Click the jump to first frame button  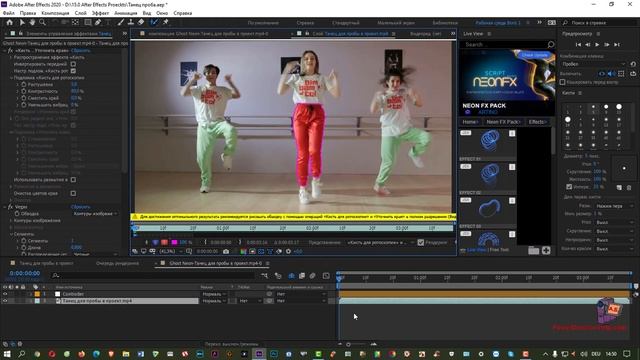tap(578, 44)
